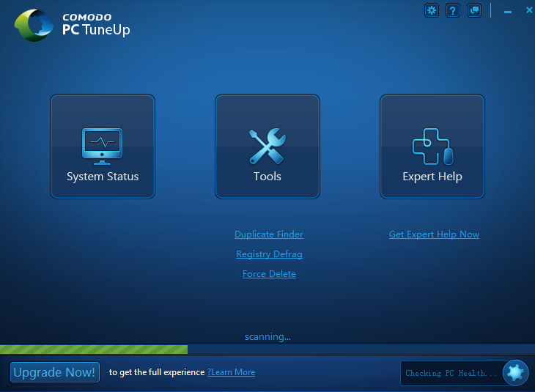Click the Upgrade Now! button

pos(55,372)
